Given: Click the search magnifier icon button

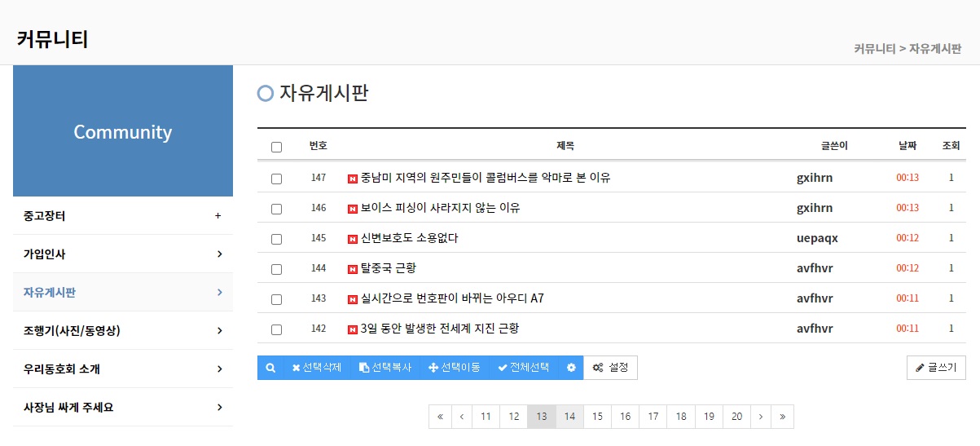Looking at the screenshot, I should coord(270,368).
